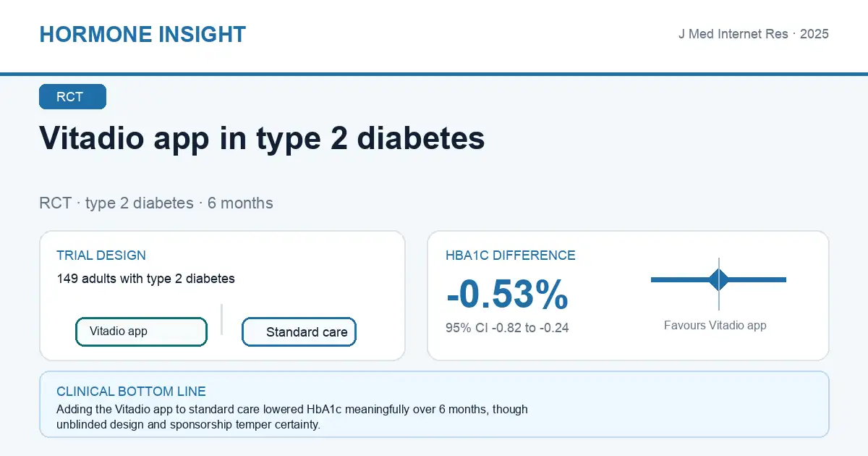Viewport: 868px width, 456px height.
Task: Select the RCT badge tag
Action: (72, 97)
